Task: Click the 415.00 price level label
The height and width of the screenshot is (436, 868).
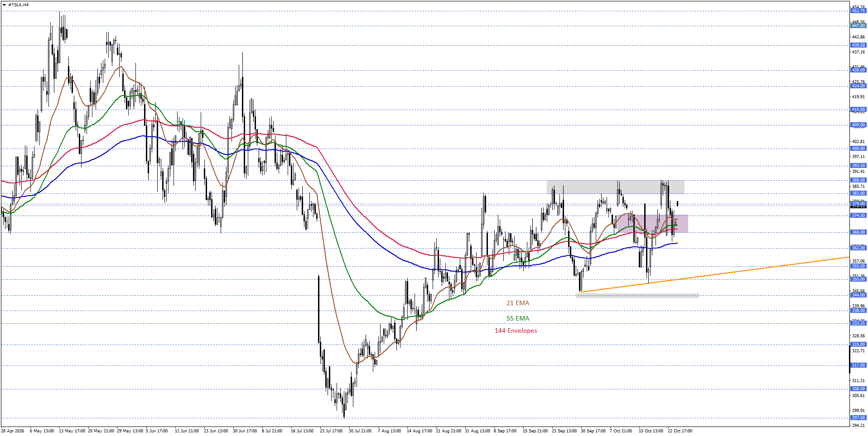Action: click(858, 110)
